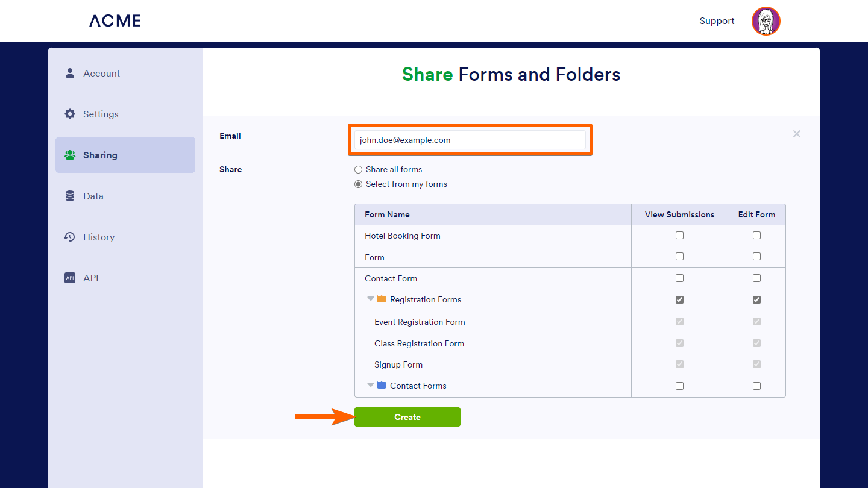
Task: Enable Edit Form for Contact Form
Action: point(756,278)
